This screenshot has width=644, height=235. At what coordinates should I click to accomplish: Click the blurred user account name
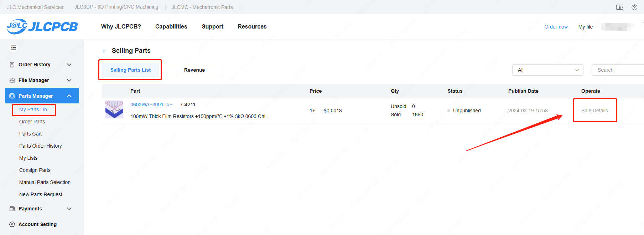click(x=618, y=27)
